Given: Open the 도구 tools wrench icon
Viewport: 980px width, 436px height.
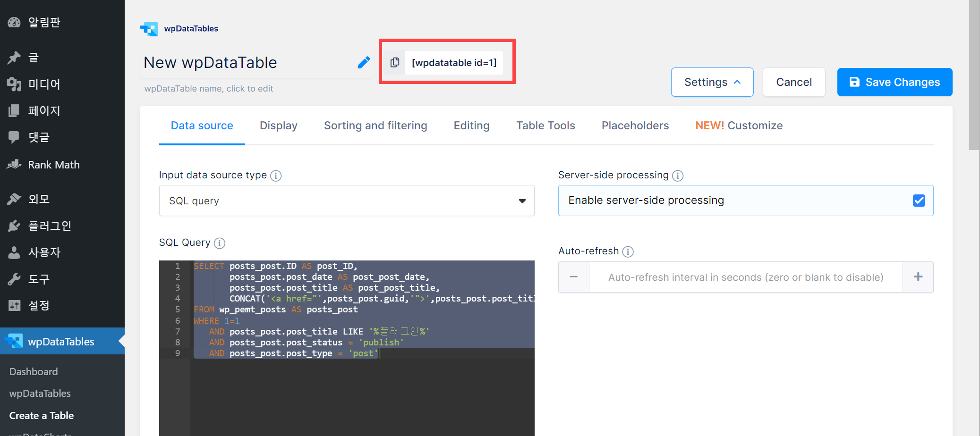Looking at the screenshot, I should [14, 279].
